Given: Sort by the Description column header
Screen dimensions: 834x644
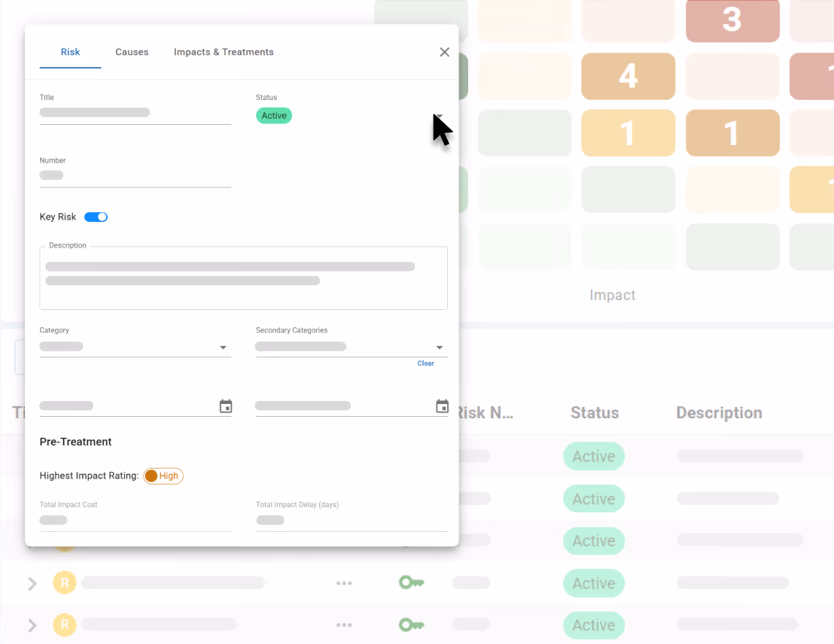Looking at the screenshot, I should [x=719, y=413].
